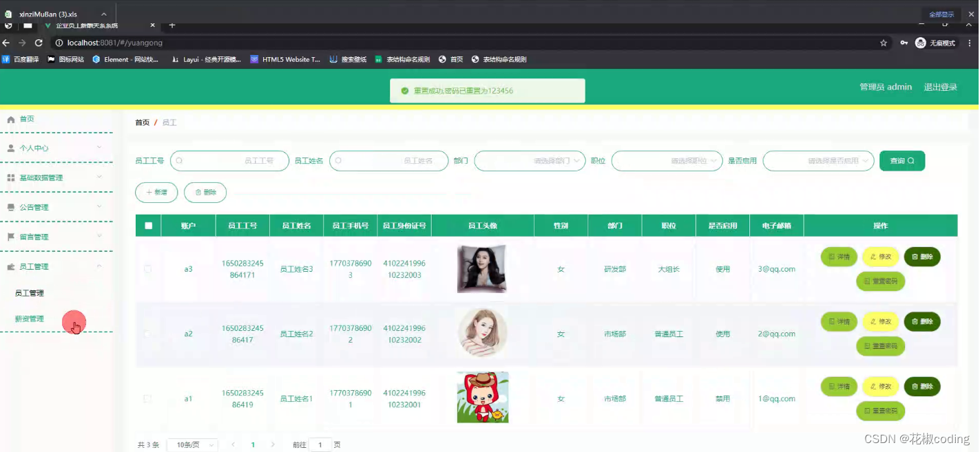Expand the 公告管理 sidebar menu
980x452 pixels.
(55, 207)
